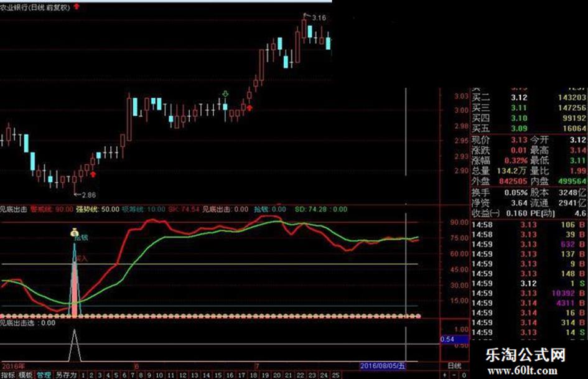Click the 量比 1.99 field
Image resolution: width=588 pixels, height=379 pixels.
[558, 171]
